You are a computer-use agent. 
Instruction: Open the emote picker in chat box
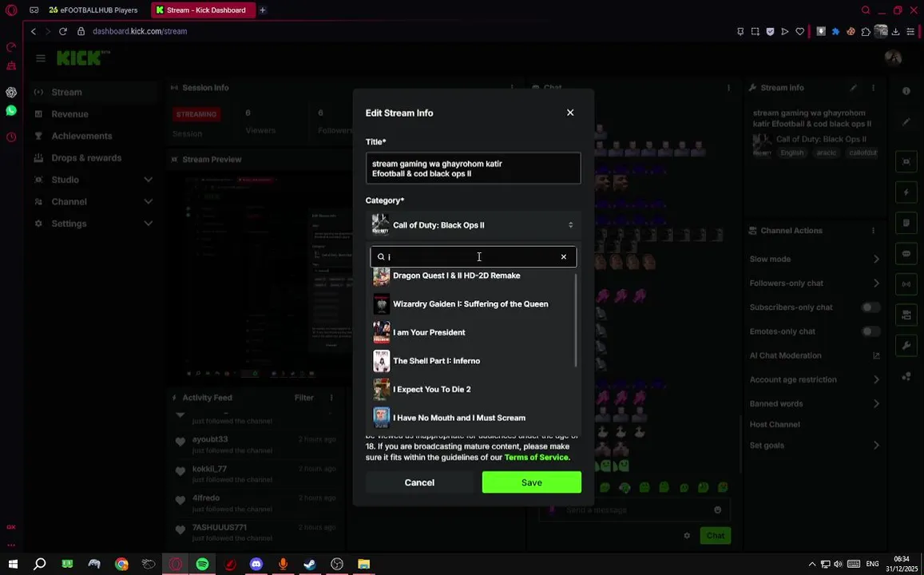coord(717,510)
